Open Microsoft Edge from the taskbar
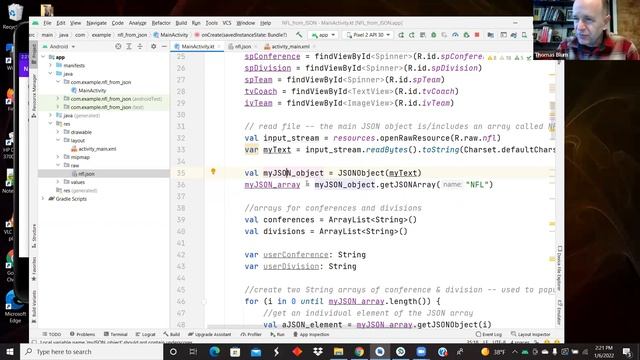Image resolution: width=640 pixels, height=360 pixels. click(214, 351)
